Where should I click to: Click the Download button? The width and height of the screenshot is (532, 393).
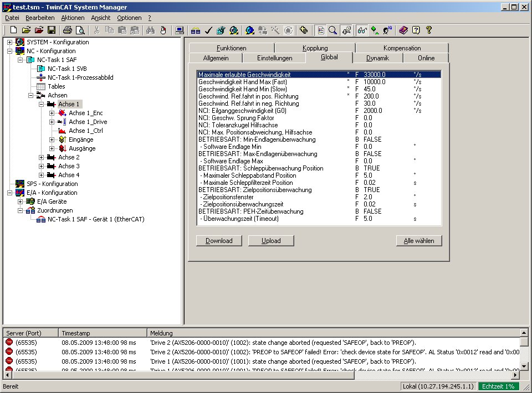click(219, 241)
